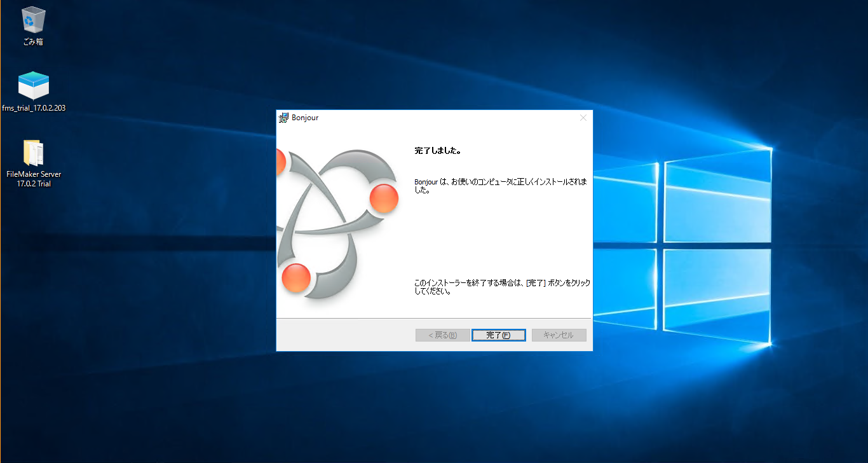The image size is (868, 463).
Task: Click the greyed-out キャンセル button
Action: [x=559, y=335]
